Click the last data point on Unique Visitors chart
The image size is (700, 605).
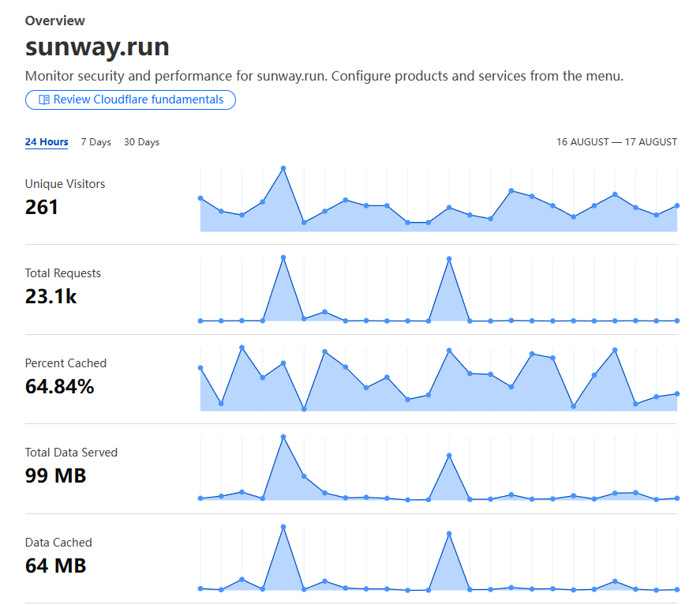676,207
